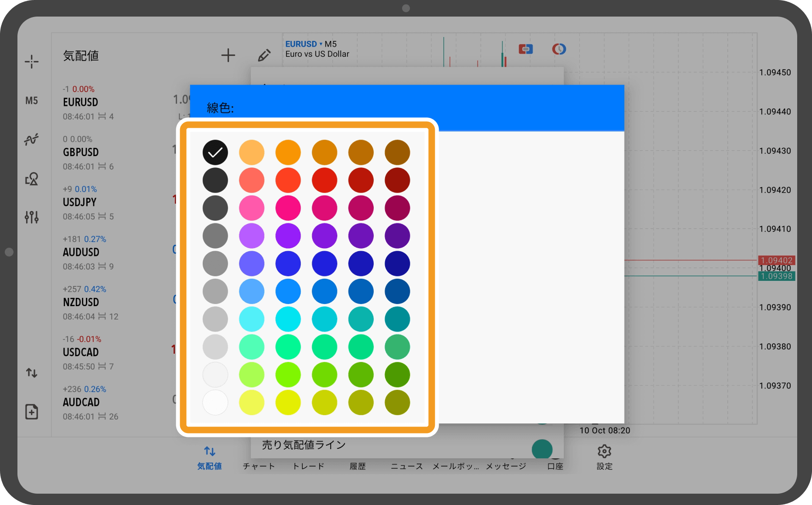
Task: Open the 設定 gear icon
Action: 604,457
